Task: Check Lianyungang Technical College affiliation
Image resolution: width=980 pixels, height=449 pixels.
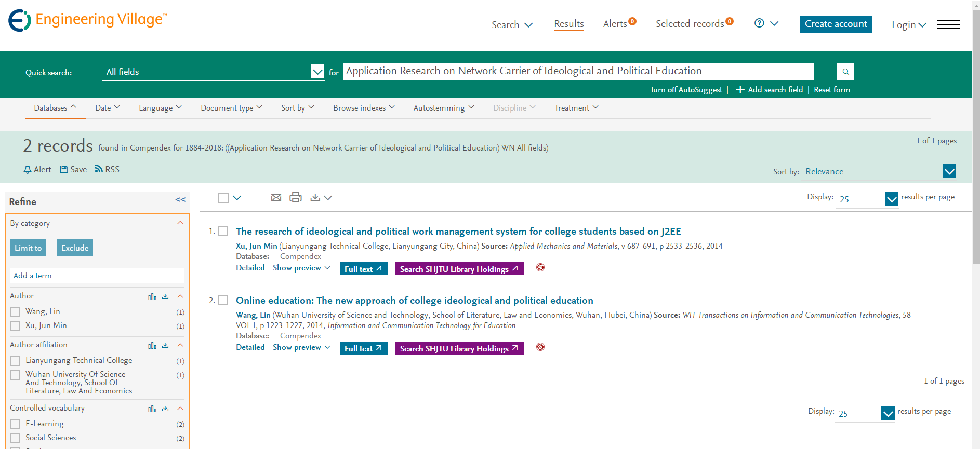Action: (15, 361)
